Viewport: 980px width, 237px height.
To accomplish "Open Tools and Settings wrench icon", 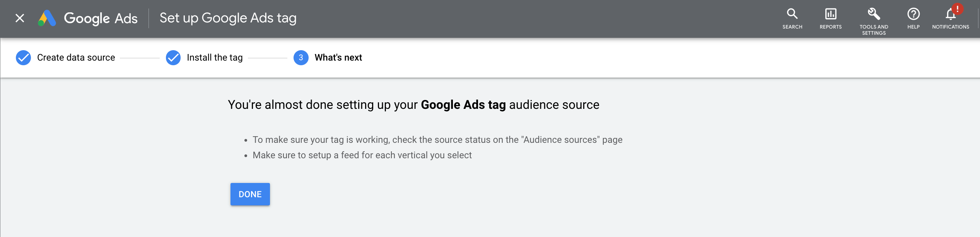I will (874, 14).
